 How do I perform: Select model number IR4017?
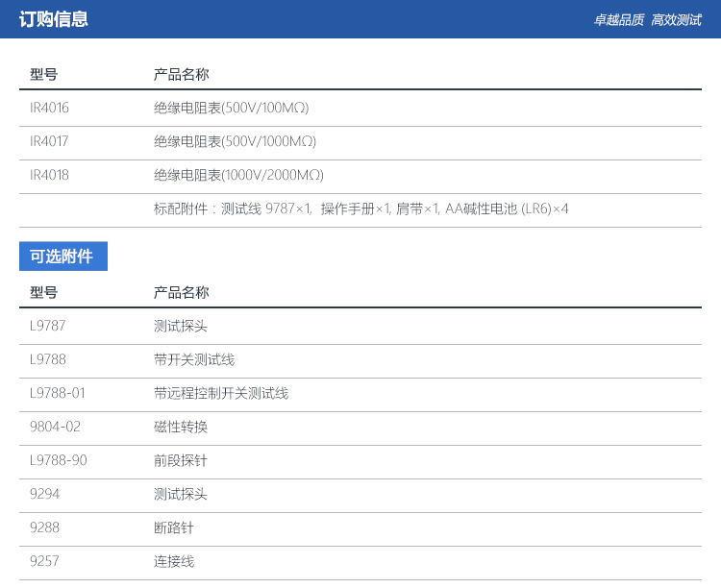click(49, 141)
